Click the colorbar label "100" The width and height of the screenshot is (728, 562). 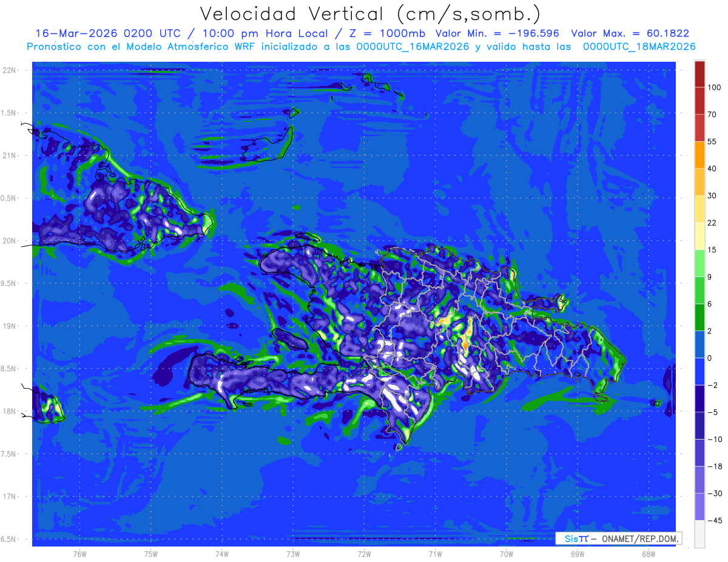714,88
